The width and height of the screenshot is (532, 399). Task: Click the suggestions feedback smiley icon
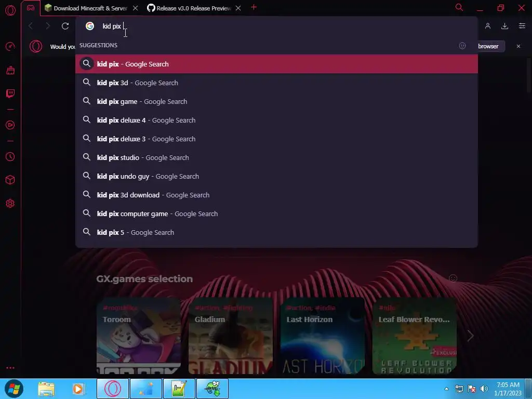(462, 46)
